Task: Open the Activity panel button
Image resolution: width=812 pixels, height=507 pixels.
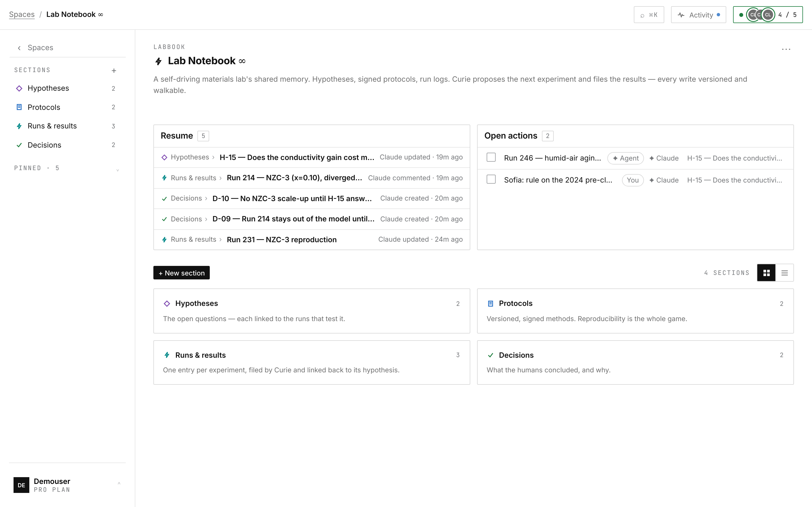Action: [x=698, y=15]
